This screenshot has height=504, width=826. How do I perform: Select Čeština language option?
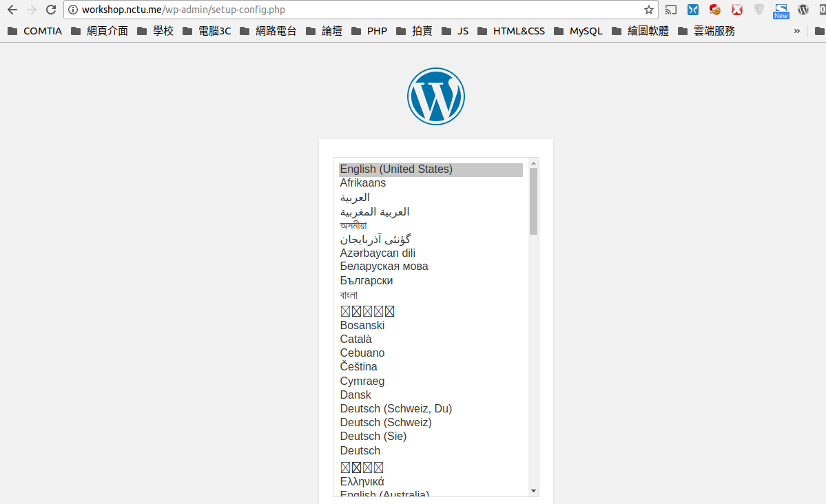click(x=431, y=366)
